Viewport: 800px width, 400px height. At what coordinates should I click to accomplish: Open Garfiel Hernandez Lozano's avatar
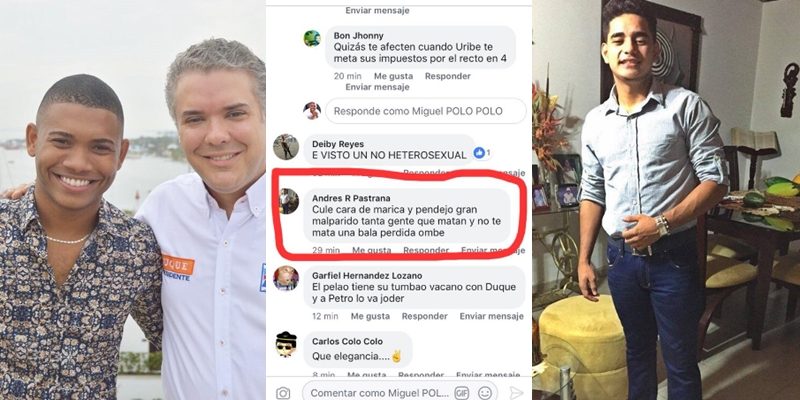pyautogui.click(x=286, y=278)
